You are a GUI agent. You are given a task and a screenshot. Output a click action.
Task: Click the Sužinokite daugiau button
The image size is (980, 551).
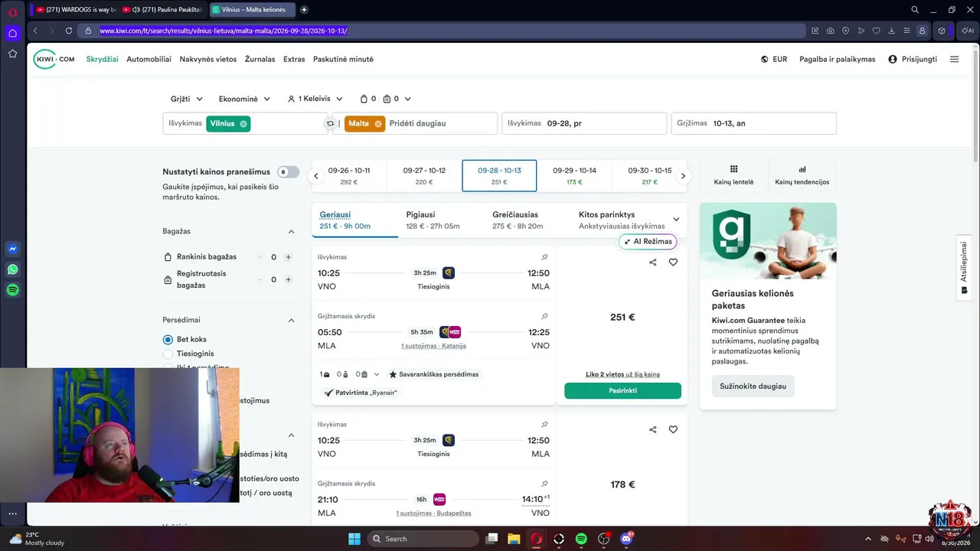[753, 386]
